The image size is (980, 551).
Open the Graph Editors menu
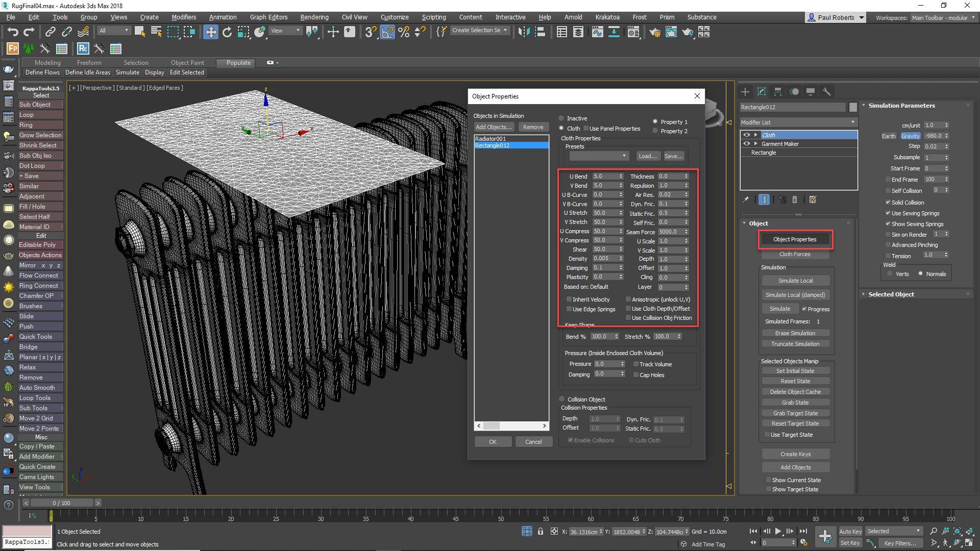coord(268,17)
